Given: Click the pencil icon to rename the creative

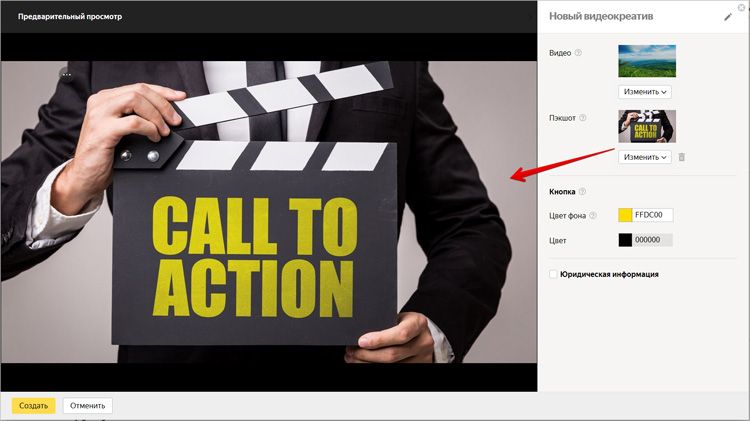Looking at the screenshot, I should pos(727,17).
